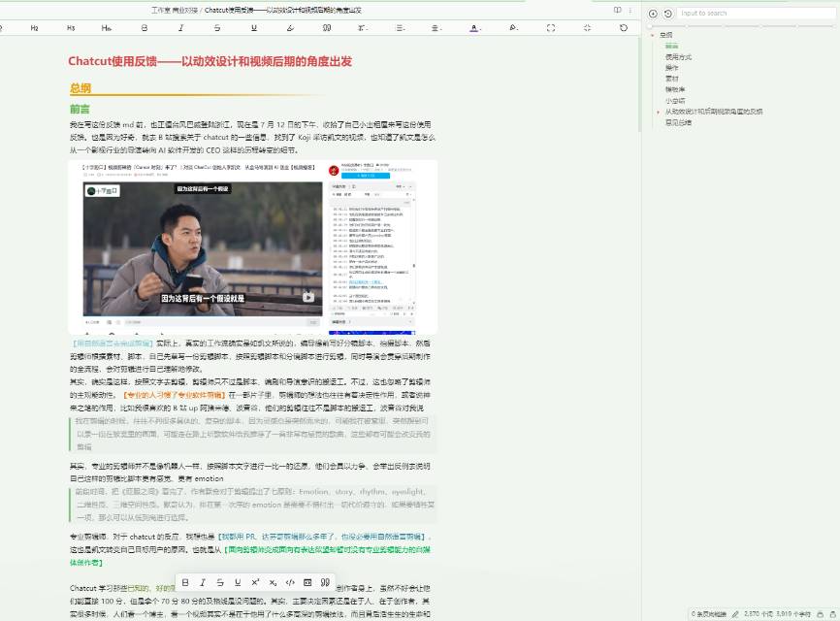Jump to 小总结 in the outline
The width and height of the screenshot is (840, 621).
[675, 101]
